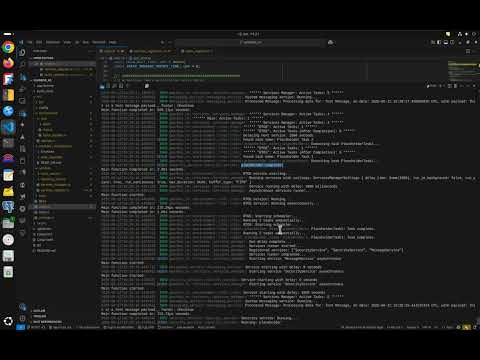
Task: Open the Trash icon in dock
Action: tap(8, 272)
